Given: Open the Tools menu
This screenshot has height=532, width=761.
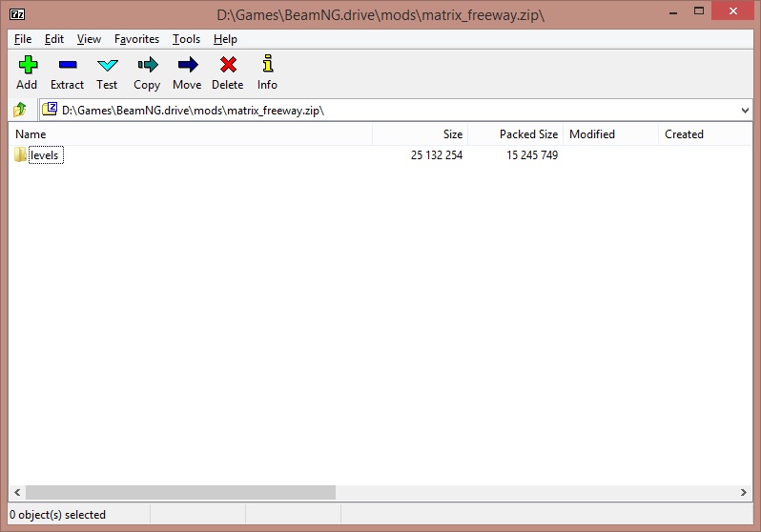Looking at the screenshot, I should point(186,39).
